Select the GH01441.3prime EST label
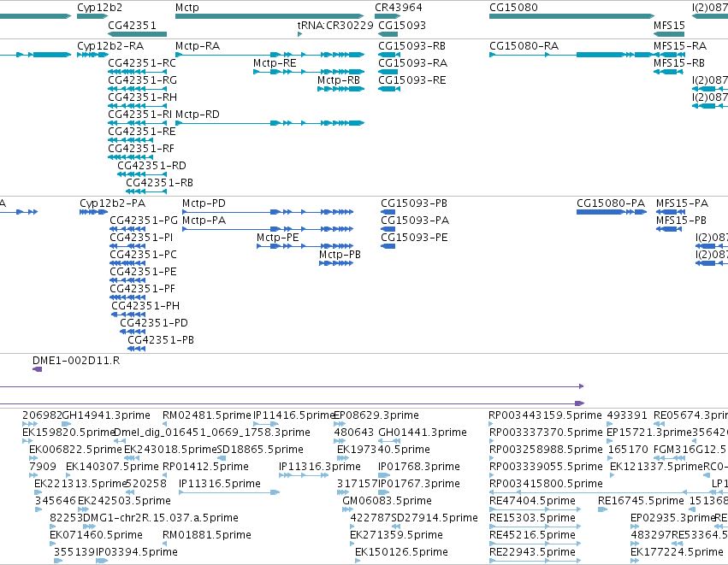 (423, 433)
